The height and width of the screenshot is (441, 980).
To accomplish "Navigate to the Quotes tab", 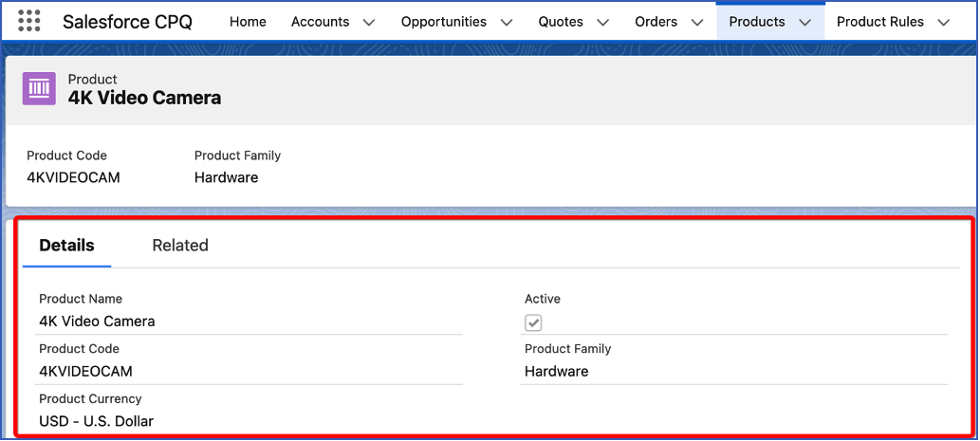I will pyautogui.click(x=561, y=22).
